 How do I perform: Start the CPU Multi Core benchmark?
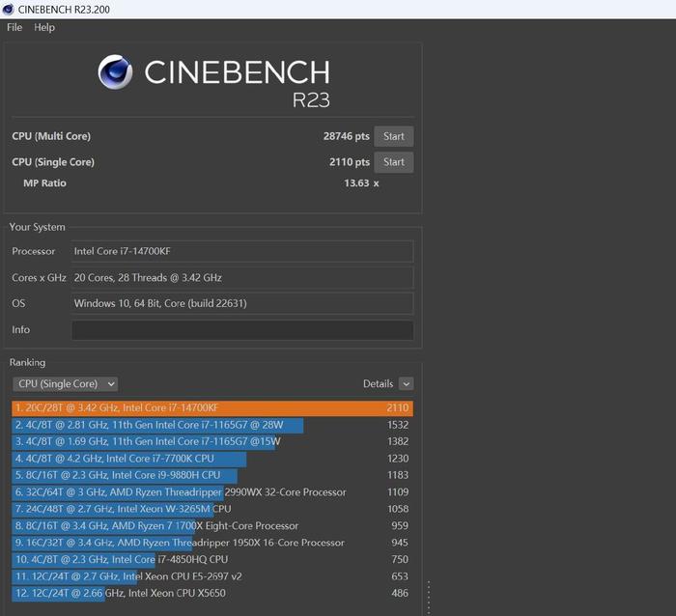click(x=393, y=136)
